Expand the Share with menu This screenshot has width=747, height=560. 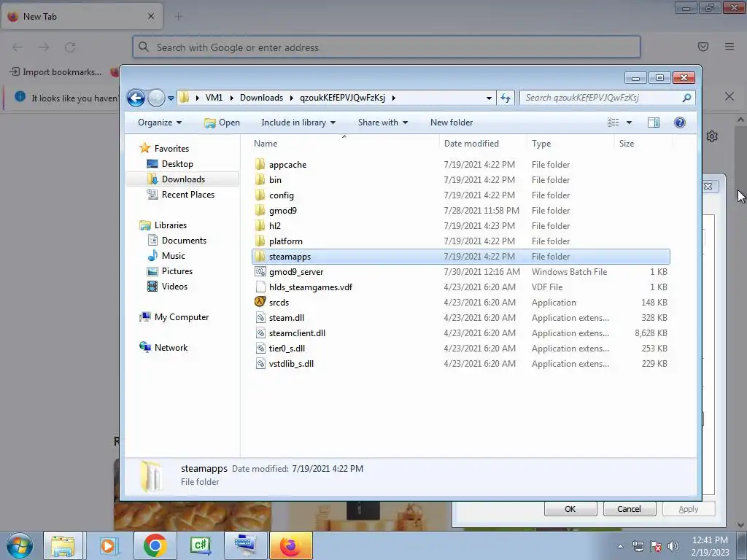(382, 122)
